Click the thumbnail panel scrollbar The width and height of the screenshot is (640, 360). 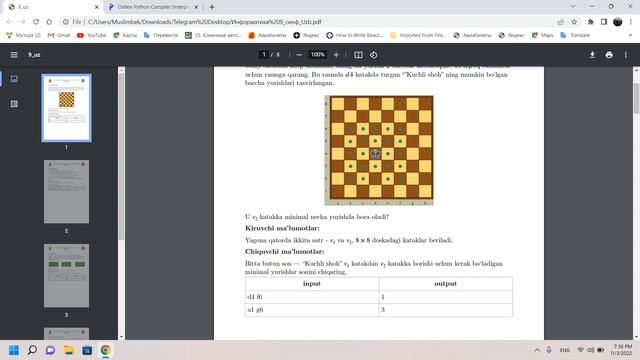(121, 157)
